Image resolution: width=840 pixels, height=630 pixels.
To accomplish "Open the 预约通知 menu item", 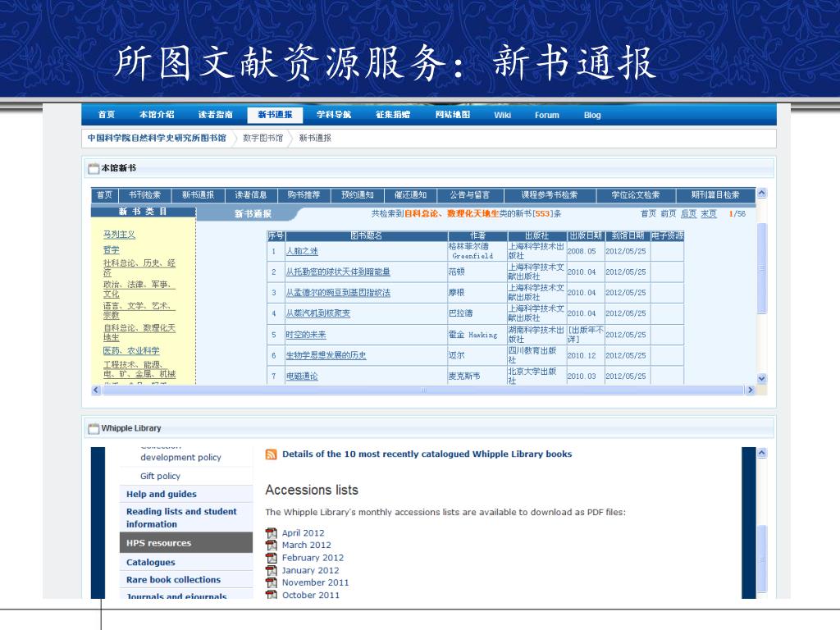I will click(358, 195).
